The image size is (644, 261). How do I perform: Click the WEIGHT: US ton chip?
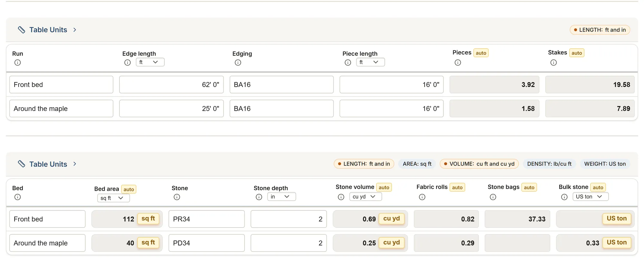[x=605, y=164]
